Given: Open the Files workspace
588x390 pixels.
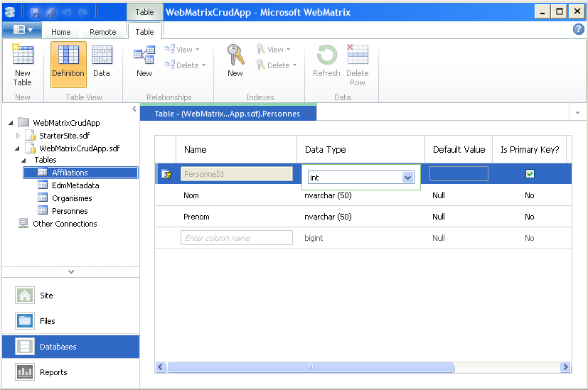Looking at the screenshot, I should coord(47,321).
